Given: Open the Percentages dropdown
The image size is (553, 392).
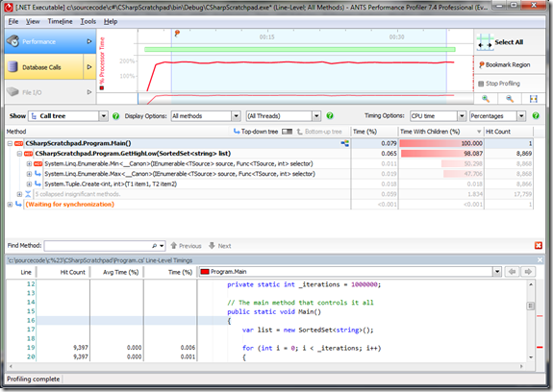Looking at the screenshot, I should (x=521, y=116).
